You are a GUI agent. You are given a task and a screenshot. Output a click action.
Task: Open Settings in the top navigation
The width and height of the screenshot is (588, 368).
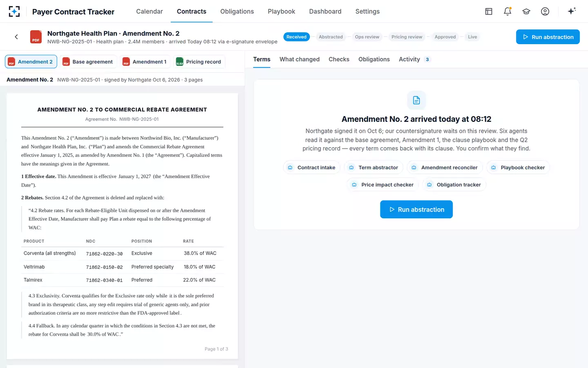tap(367, 11)
